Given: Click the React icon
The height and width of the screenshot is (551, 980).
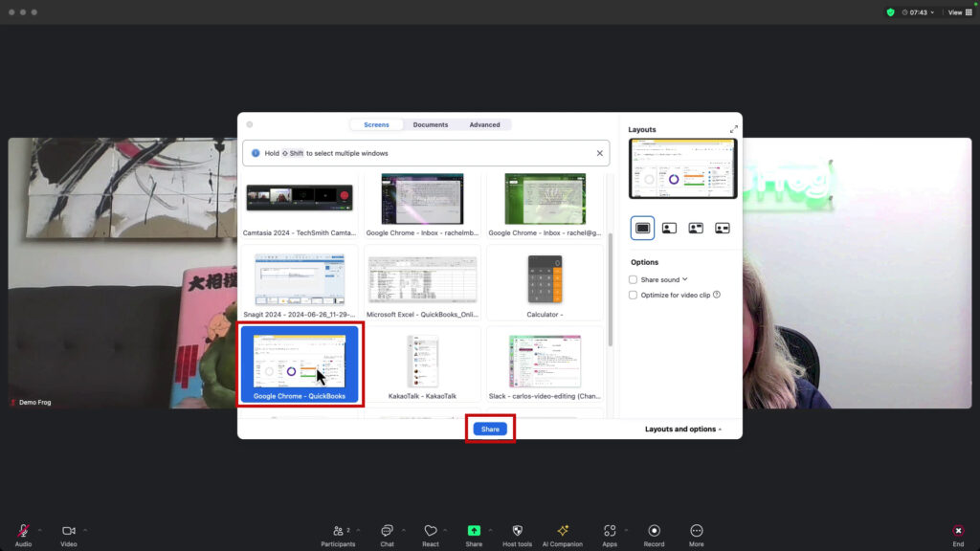Looking at the screenshot, I should pos(431,532).
